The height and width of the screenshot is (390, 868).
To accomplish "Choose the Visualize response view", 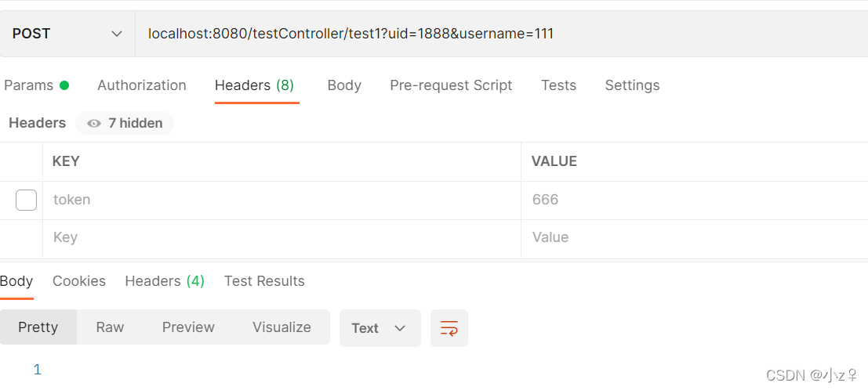I will coord(281,327).
